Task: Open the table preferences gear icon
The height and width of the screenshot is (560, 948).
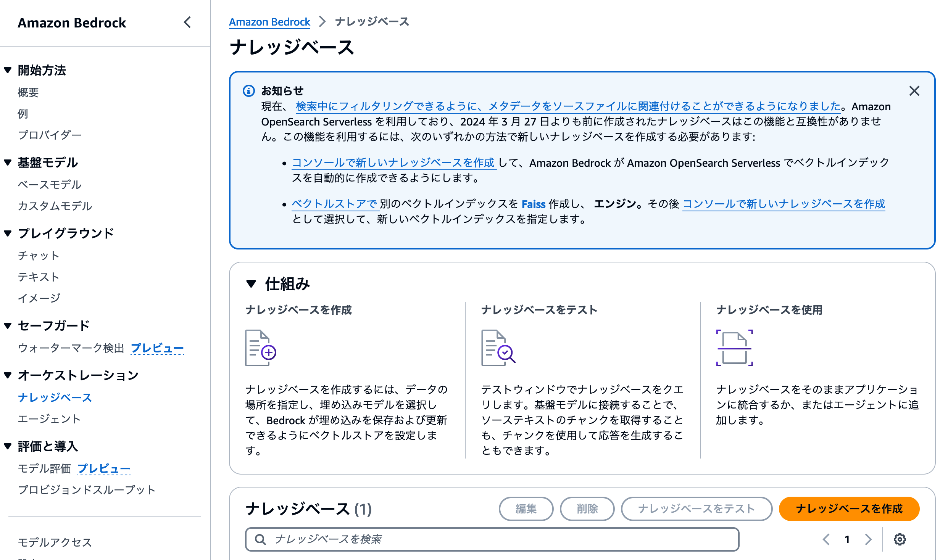Action: (900, 539)
